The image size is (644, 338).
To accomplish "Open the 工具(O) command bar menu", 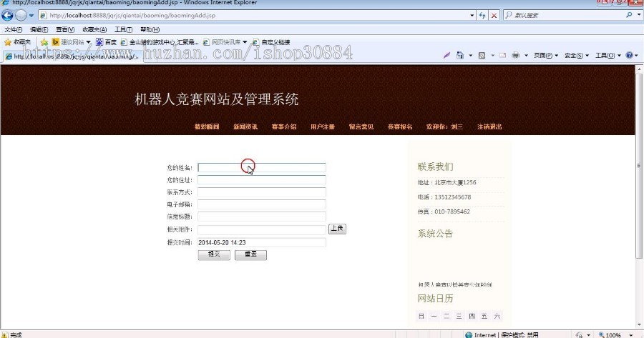I will [x=608, y=55].
